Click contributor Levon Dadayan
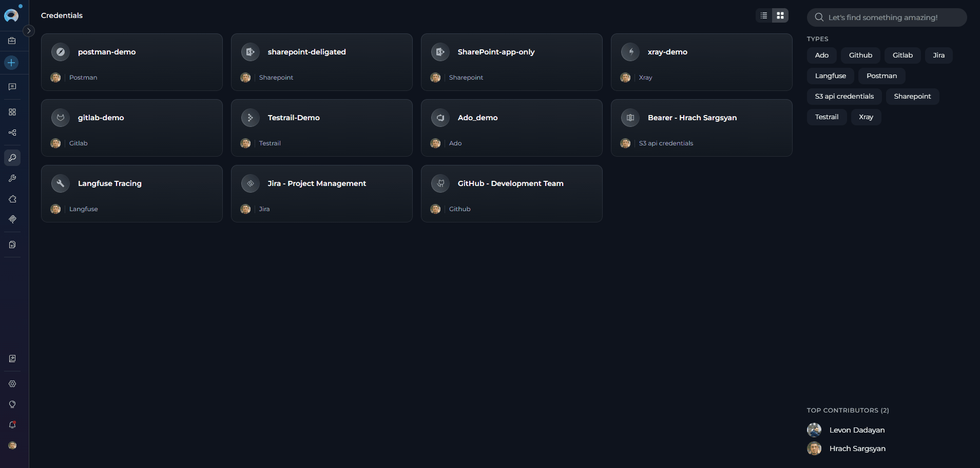 857,430
